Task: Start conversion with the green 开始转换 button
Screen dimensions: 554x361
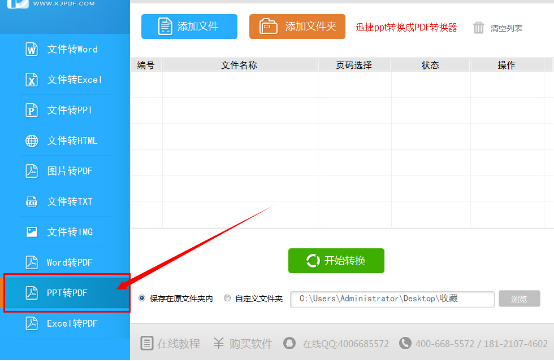Action: click(x=336, y=260)
